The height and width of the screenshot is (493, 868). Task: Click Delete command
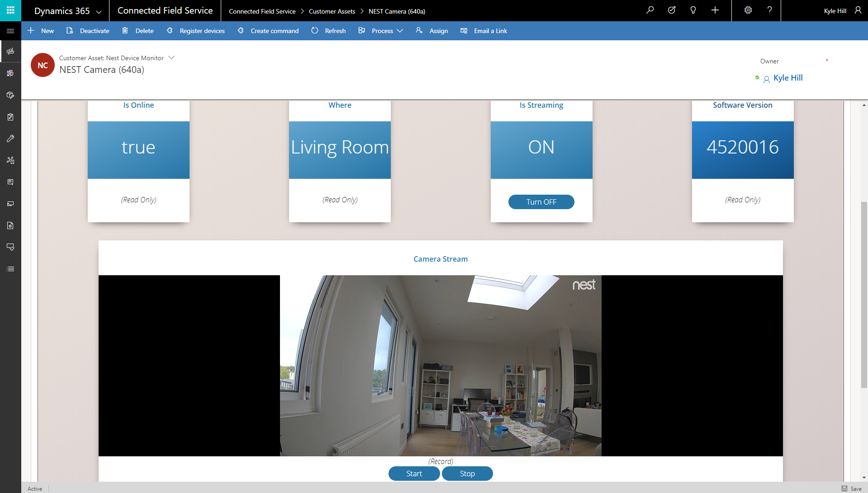click(138, 31)
